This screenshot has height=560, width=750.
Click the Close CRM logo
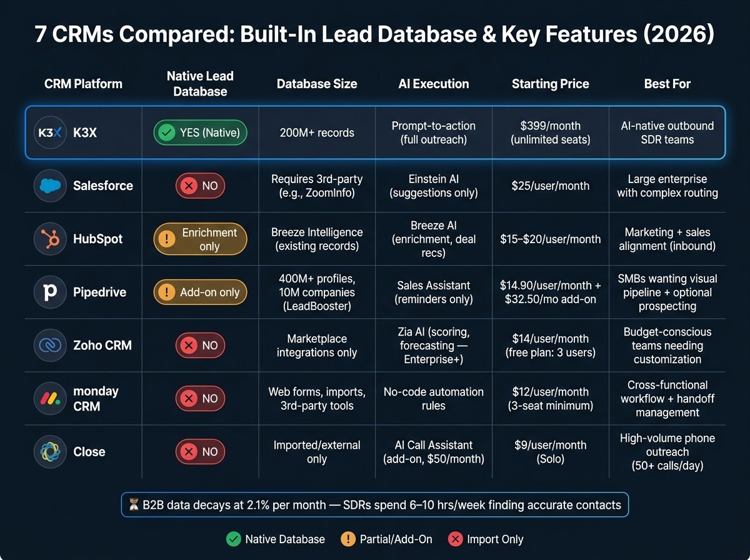coord(51,451)
